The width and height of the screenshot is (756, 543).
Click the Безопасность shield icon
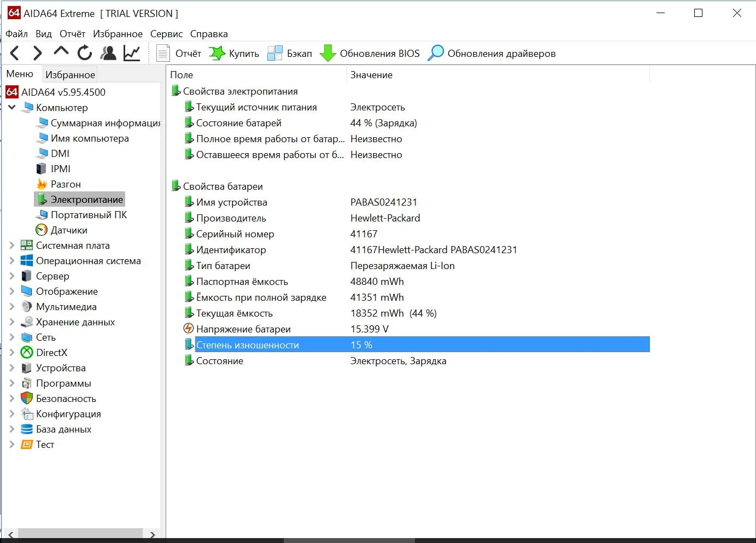tap(27, 398)
